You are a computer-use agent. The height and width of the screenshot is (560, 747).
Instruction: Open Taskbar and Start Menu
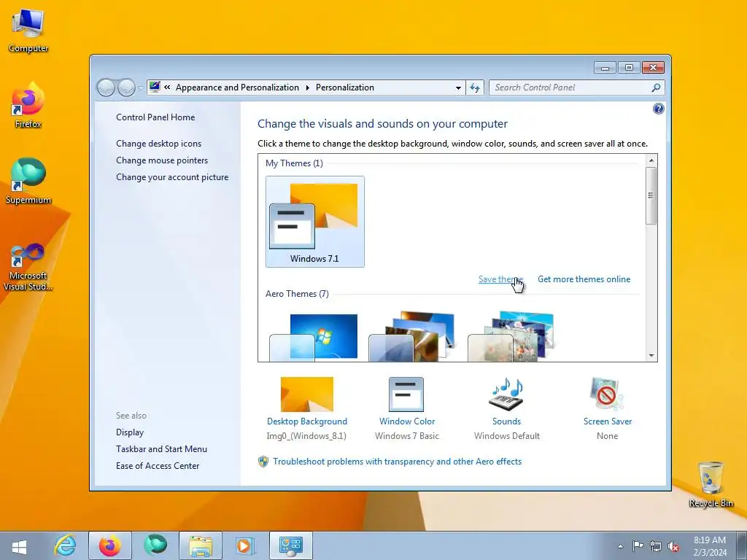(161, 449)
